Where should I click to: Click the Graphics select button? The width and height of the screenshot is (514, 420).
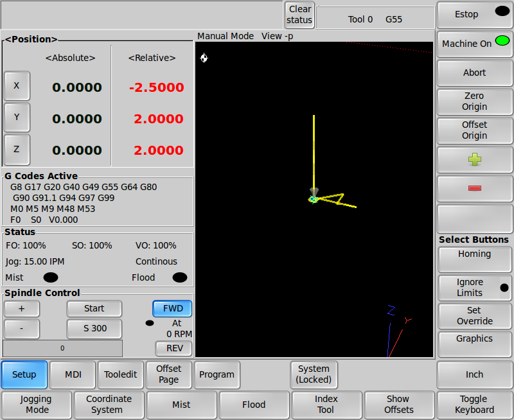(x=474, y=344)
